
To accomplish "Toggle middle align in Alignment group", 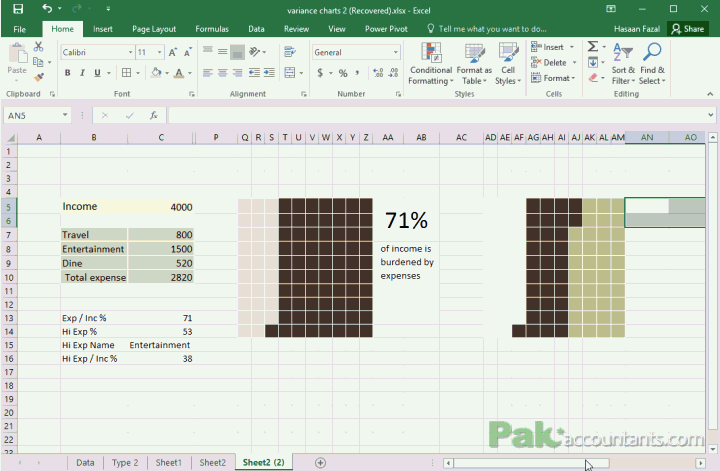I will click(x=222, y=51).
